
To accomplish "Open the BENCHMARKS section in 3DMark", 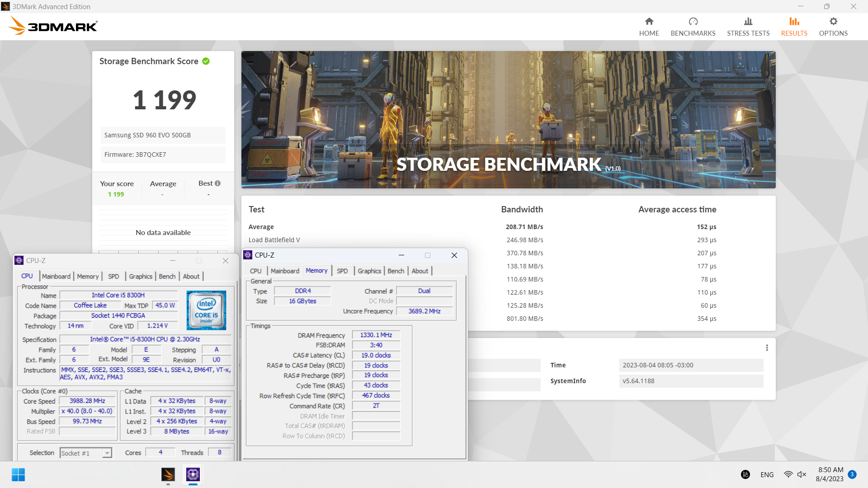I will pyautogui.click(x=693, y=27).
